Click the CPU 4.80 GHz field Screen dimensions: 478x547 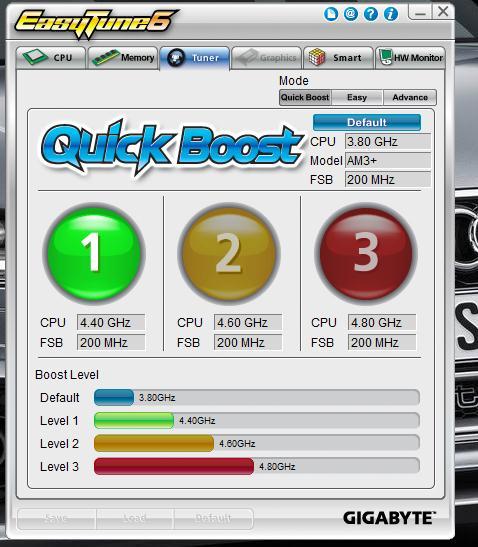(x=382, y=322)
